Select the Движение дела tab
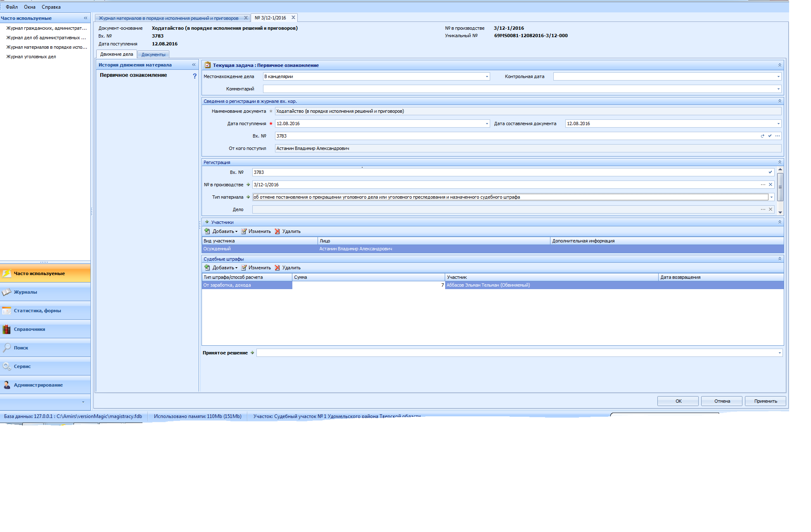 point(116,54)
